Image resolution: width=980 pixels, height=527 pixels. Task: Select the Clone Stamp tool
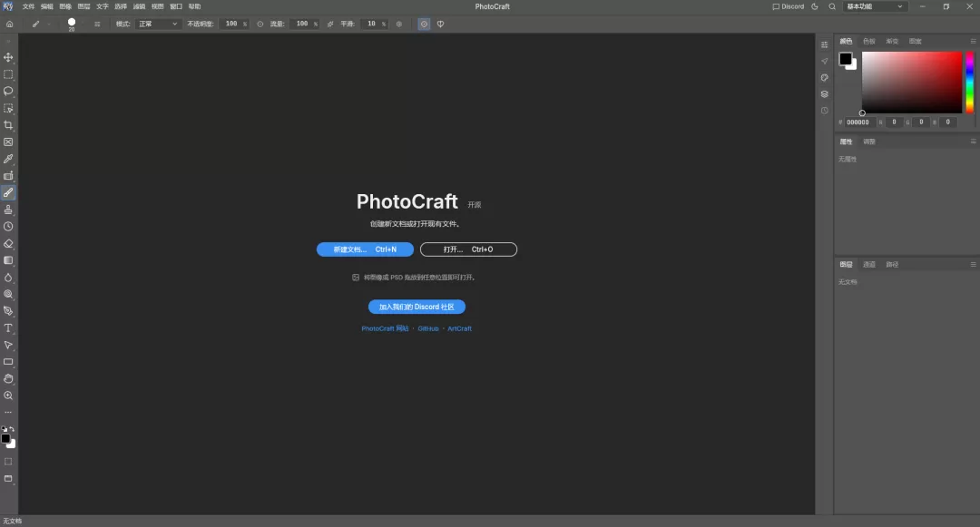(x=8, y=210)
